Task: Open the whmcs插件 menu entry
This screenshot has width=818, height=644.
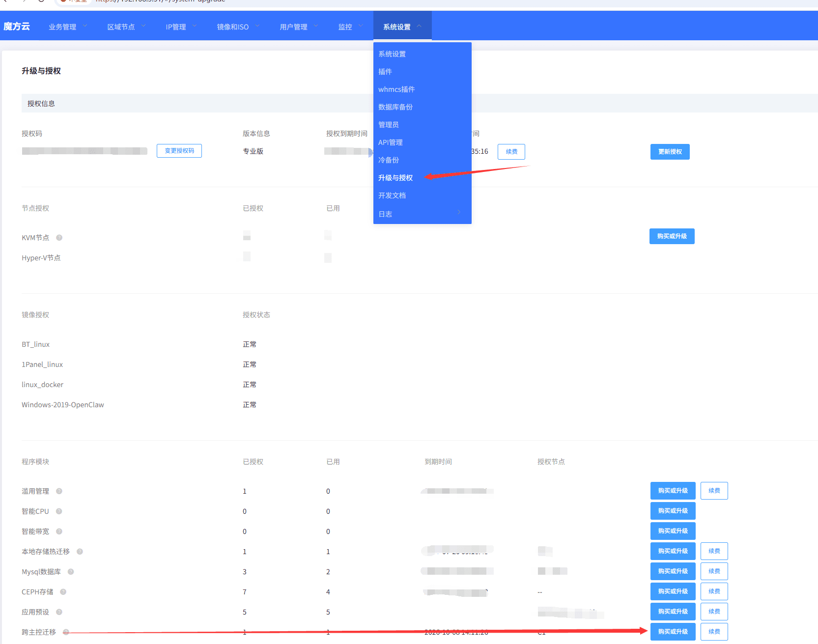Action: click(x=423, y=89)
